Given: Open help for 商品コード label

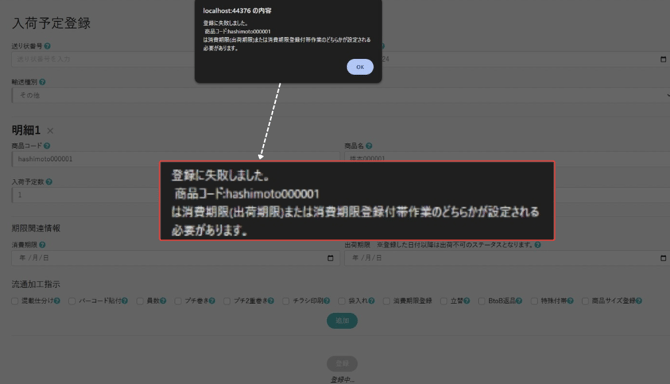Looking at the screenshot, I should coord(47,146).
